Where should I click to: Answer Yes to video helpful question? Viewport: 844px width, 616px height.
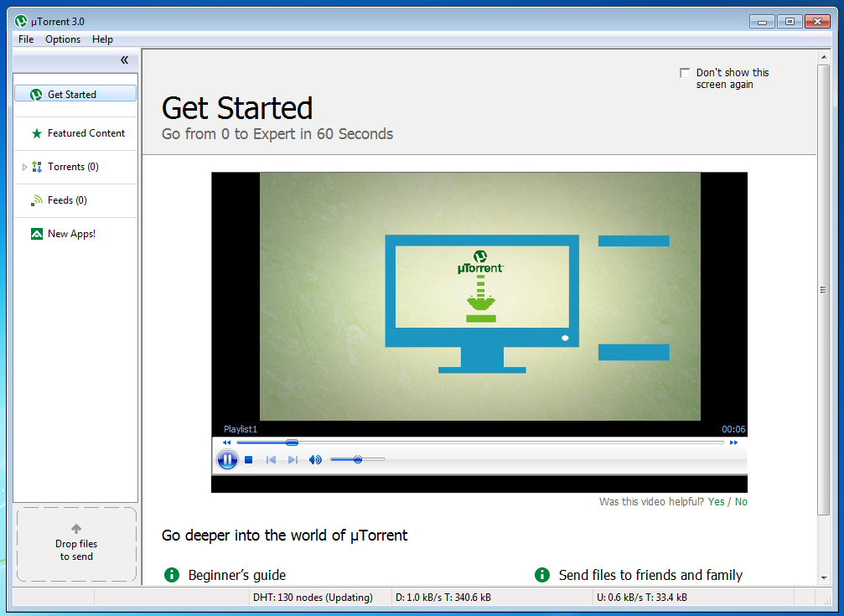click(716, 501)
